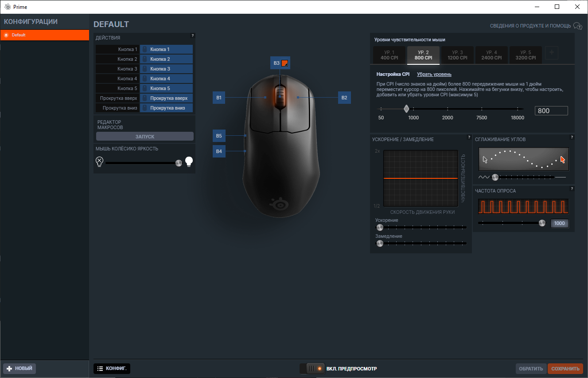
Task: Switch to УР. 5 3200 CPI tab
Action: (x=526, y=55)
